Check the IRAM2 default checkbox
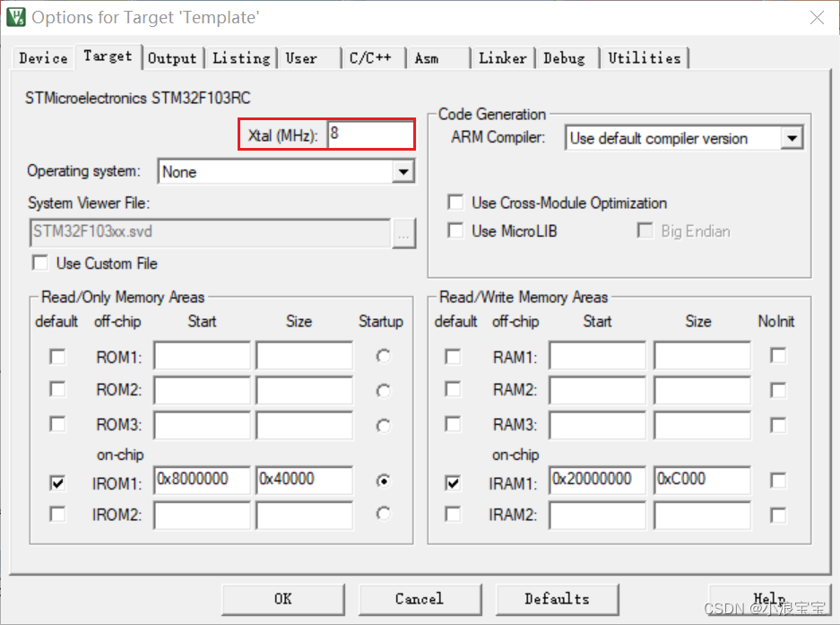The image size is (840, 625). pos(453,514)
